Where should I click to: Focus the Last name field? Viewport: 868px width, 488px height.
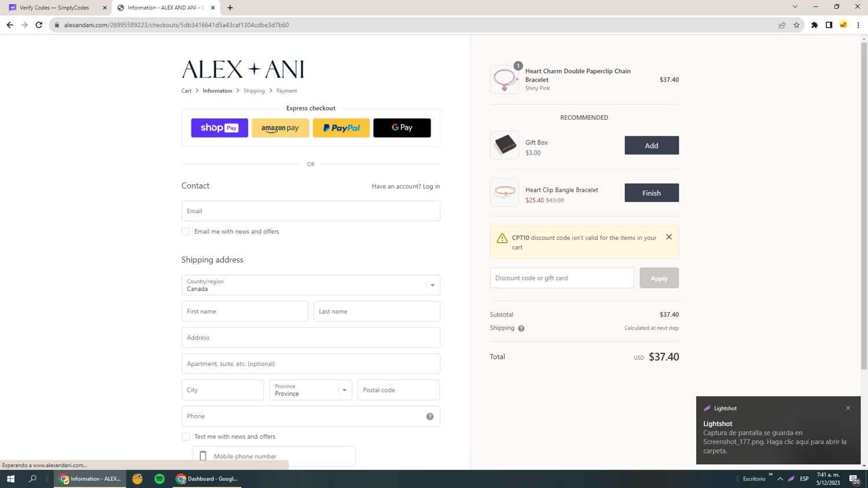coord(377,311)
